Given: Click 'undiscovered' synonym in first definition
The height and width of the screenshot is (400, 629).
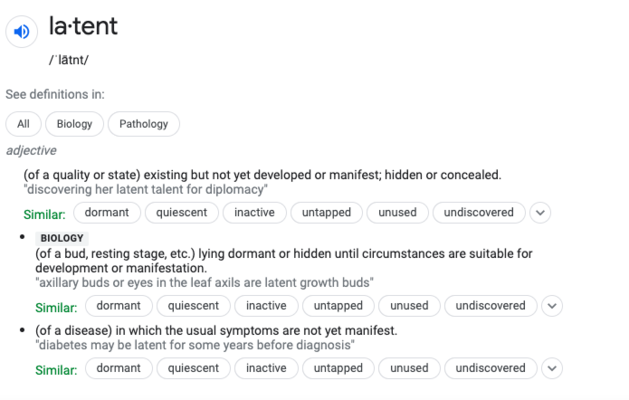Looking at the screenshot, I should pos(479,213).
